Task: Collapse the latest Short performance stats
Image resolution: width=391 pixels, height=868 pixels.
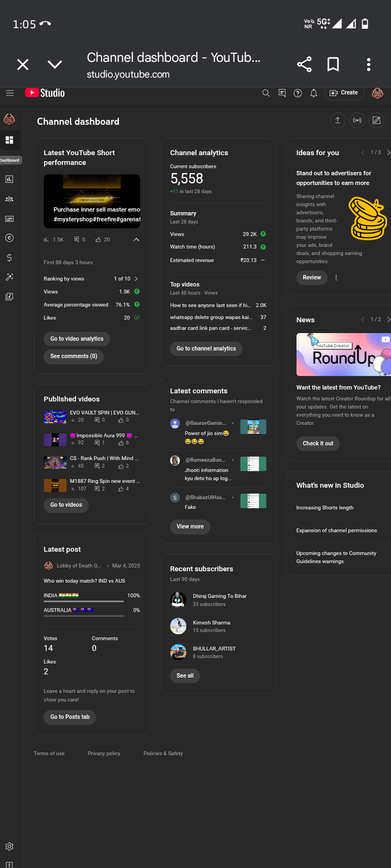Action: tap(136, 239)
